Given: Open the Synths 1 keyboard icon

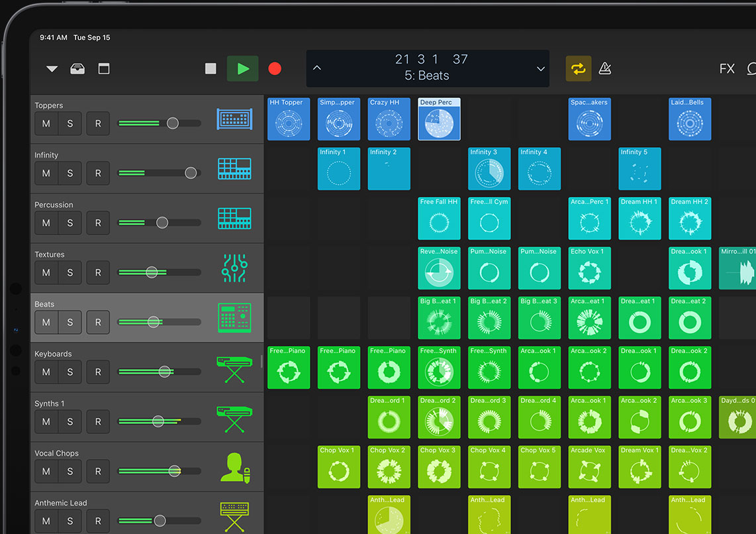Looking at the screenshot, I should pos(234,419).
